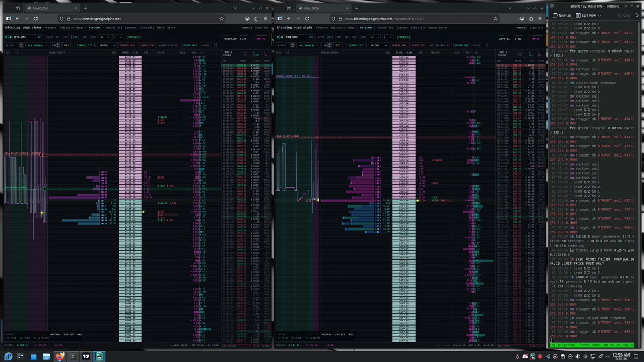Toggle SOUND ON in BTC-USD window
644x362 pixels.
point(189,45)
